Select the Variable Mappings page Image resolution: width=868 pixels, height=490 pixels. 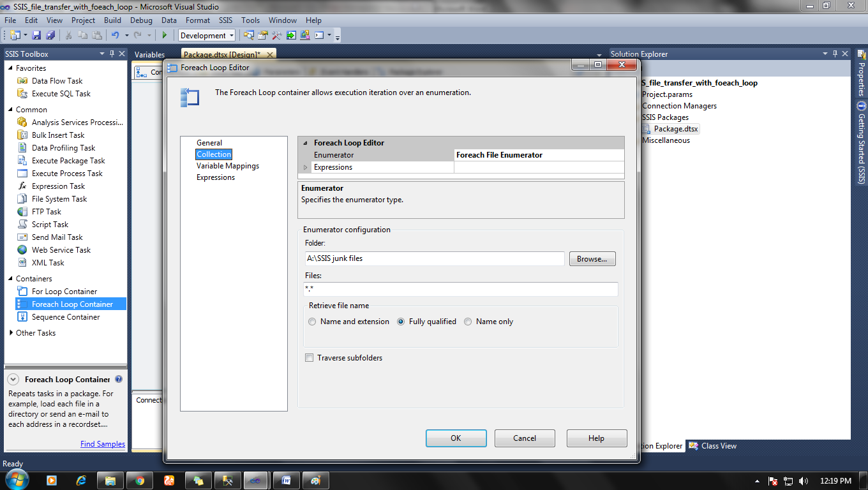pyautogui.click(x=228, y=166)
